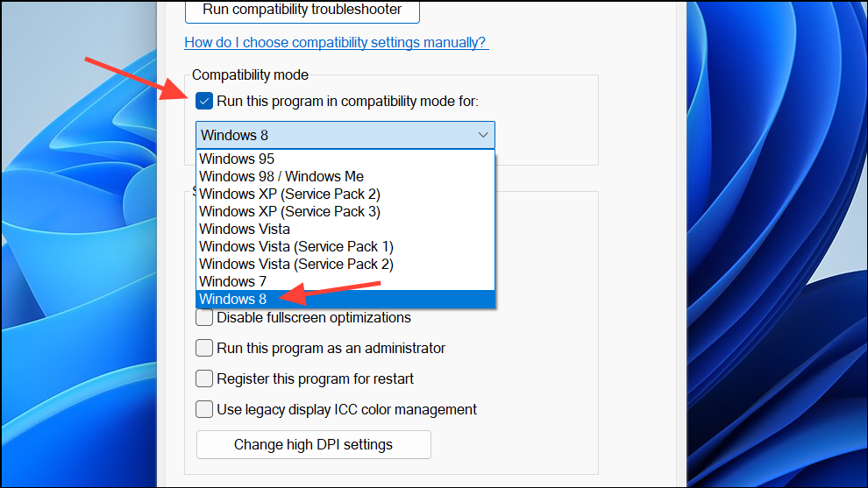Viewport: 868px width, 488px height.
Task: Check Run this program as an administrator
Action: coord(204,348)
